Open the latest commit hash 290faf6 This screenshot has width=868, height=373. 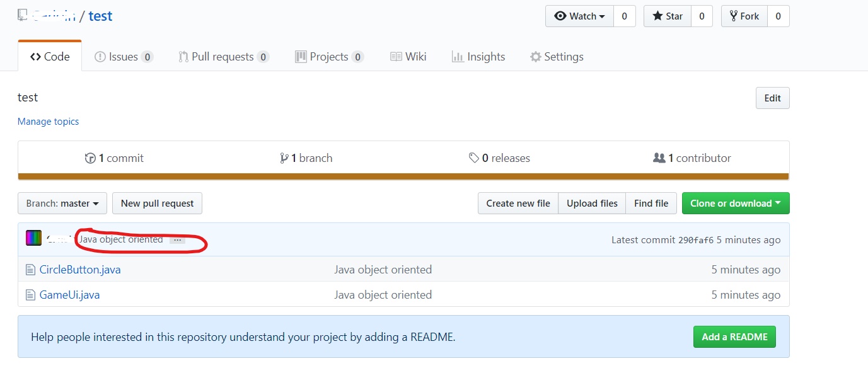(x=696, y=240)
